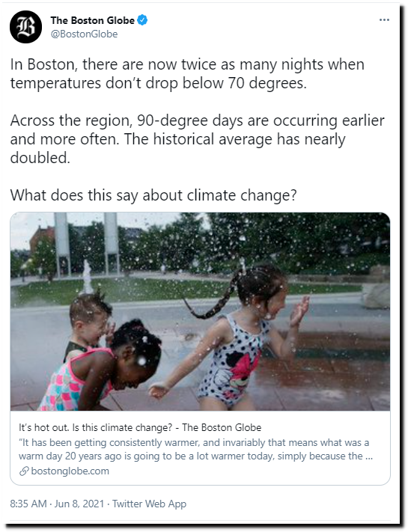
Task: Click the Jun 8, 2021 date
Action: [x=79, y=504]
